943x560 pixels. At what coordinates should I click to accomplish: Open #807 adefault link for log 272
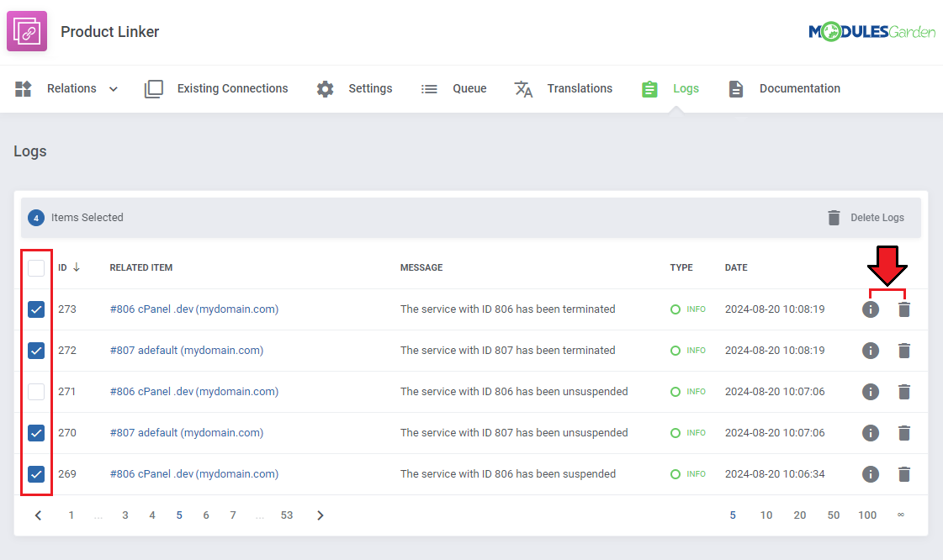187,351
